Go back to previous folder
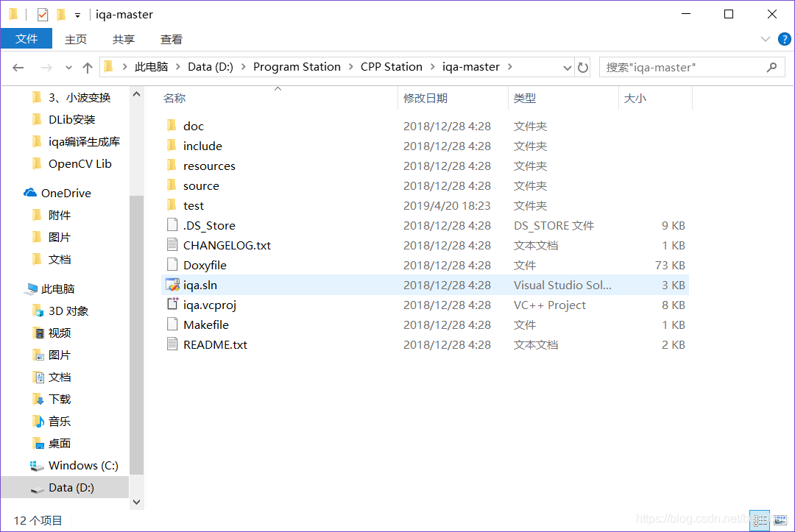 click(x=18, y=68)
